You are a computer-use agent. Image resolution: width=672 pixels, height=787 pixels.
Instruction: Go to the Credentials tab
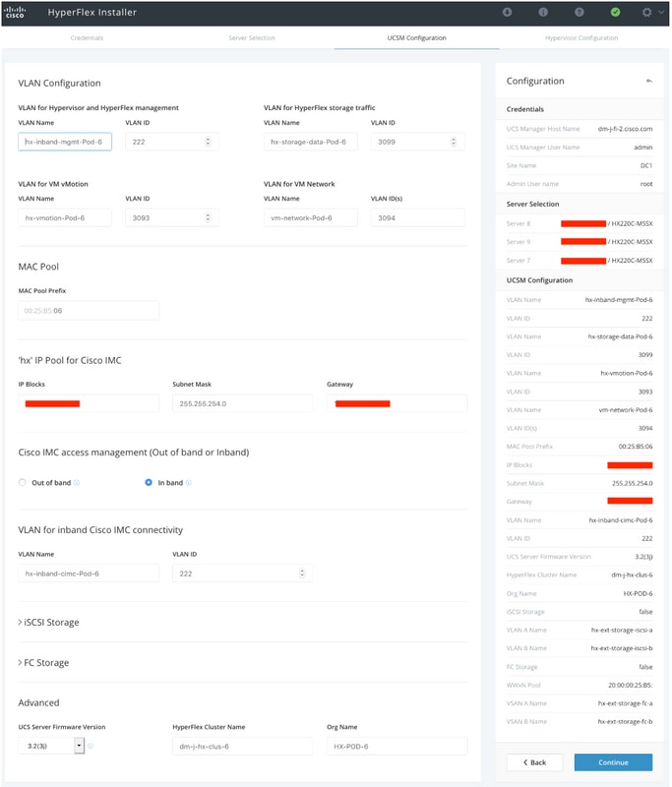[87, 37]
